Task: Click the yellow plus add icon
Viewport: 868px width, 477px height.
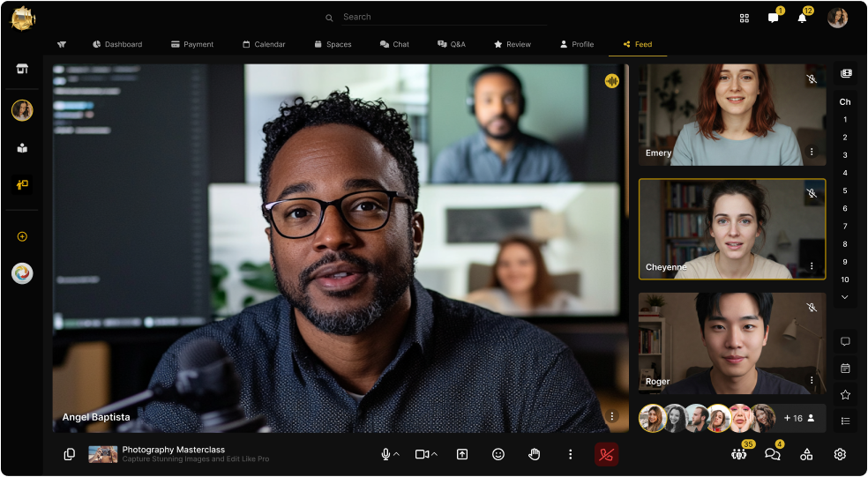Action: 22,237
